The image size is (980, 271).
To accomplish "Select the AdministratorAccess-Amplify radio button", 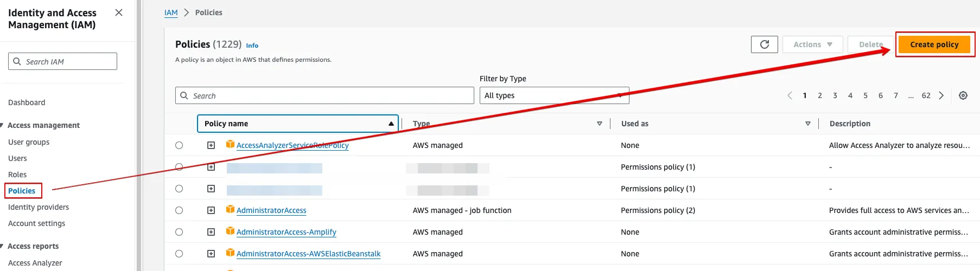I will 179,232.
